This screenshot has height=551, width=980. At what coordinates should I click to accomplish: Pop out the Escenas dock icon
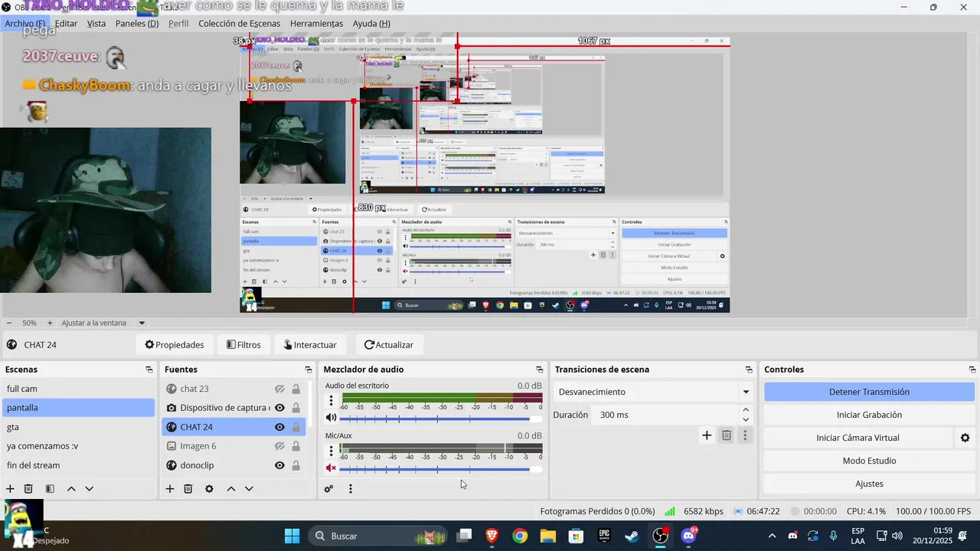coord(149,370)
